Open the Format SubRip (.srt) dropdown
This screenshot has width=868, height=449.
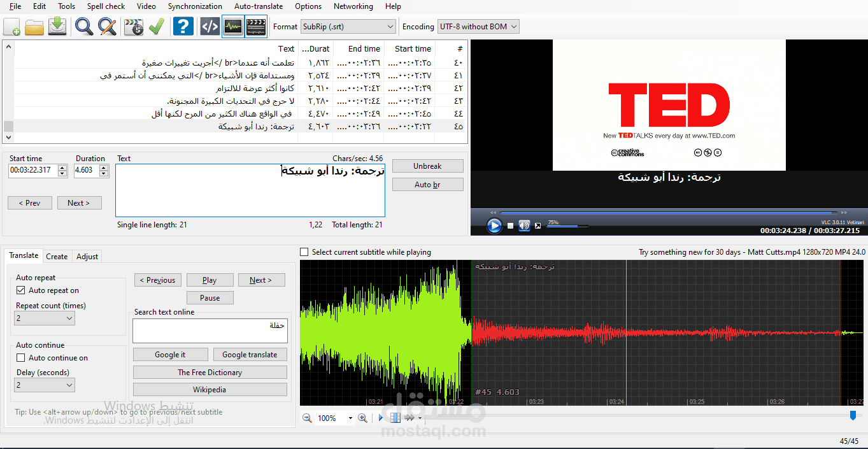(x=348, y=27)
